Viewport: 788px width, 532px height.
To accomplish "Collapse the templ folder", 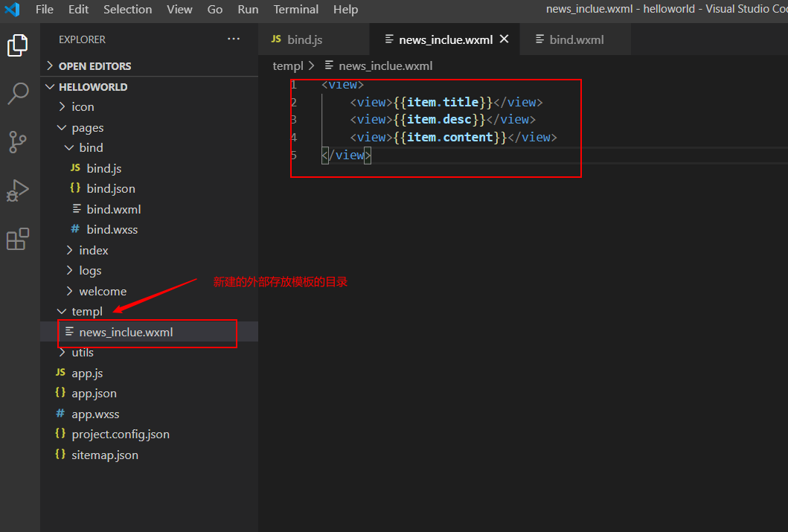I will coord(62,312).
